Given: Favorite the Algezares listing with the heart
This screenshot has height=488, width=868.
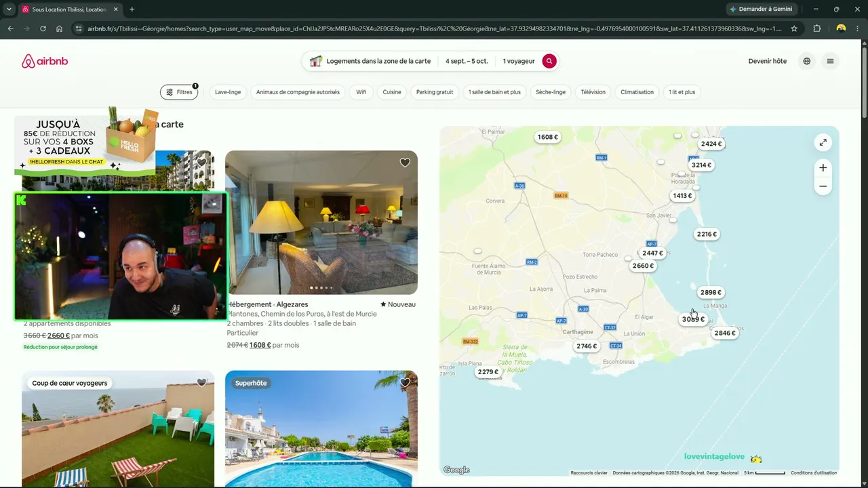Looking at the screenshot, I should point(405,163).
